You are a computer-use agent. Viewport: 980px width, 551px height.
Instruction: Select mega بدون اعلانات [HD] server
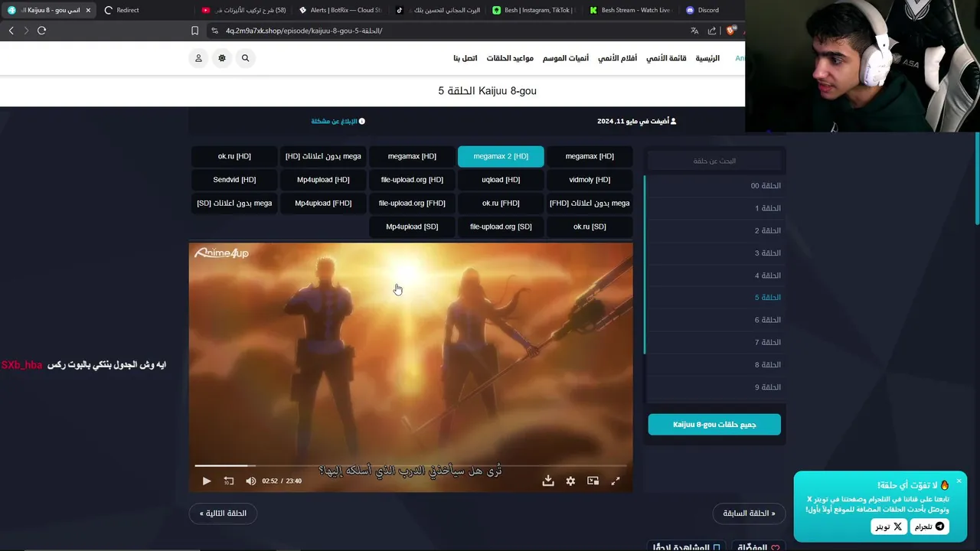click(323, 156)
